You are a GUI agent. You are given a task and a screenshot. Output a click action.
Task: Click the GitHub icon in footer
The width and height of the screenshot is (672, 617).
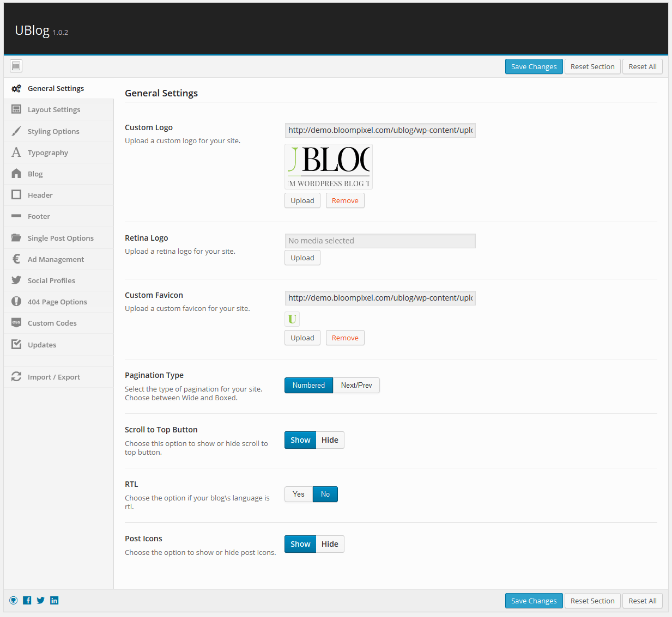pos(14,600)
